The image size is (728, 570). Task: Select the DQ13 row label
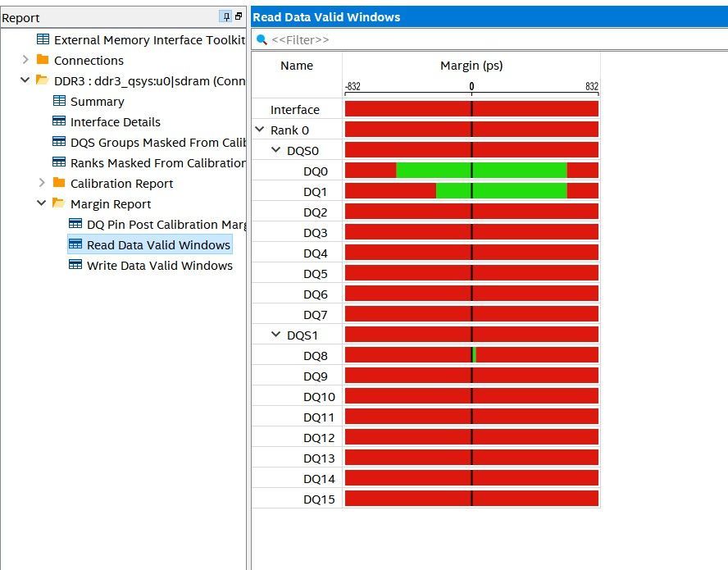[319, 458]
